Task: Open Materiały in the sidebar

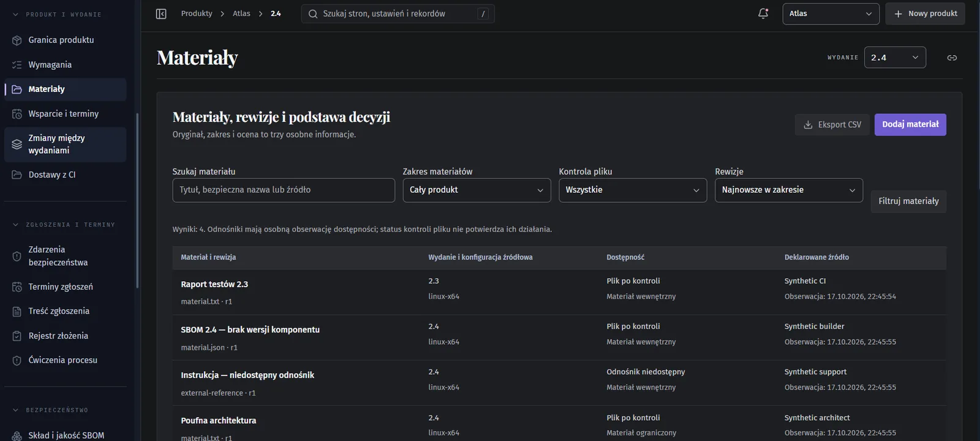Action: 66,89
